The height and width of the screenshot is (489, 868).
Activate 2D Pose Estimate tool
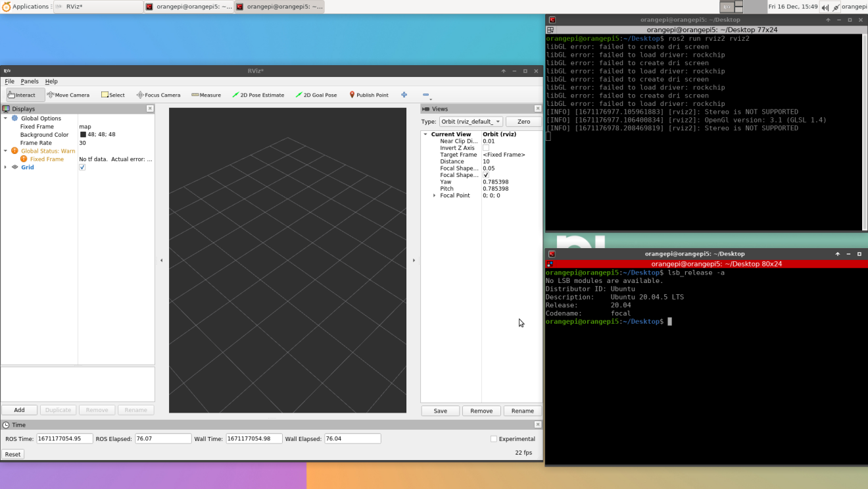point(258,95)
